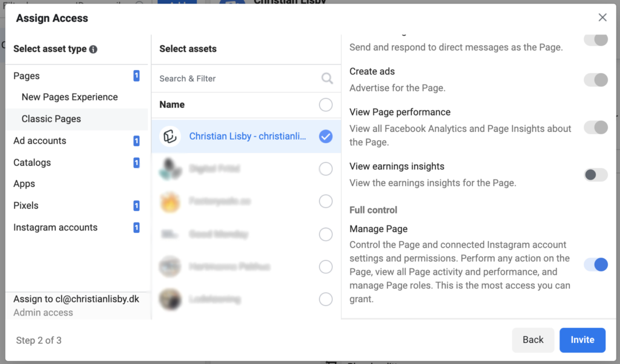This screenshot has height=364, width=620.
Task: Select the fifth blurred asset's radio circle
Action: pos(325,267)
